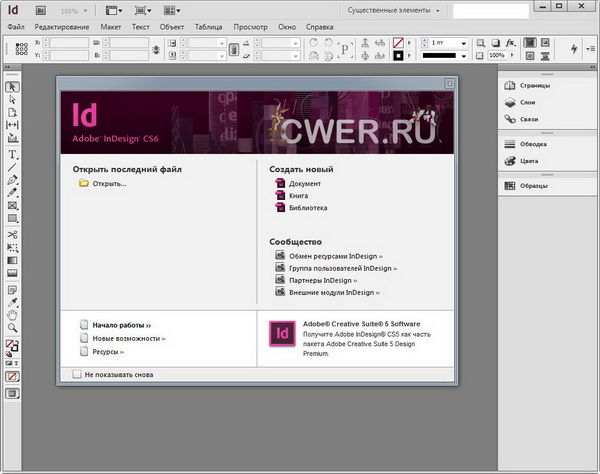Viewport: 600px width, 474px height.
Task: Open the stroke weight 1 пт dropdown
Action: [462, 44]
